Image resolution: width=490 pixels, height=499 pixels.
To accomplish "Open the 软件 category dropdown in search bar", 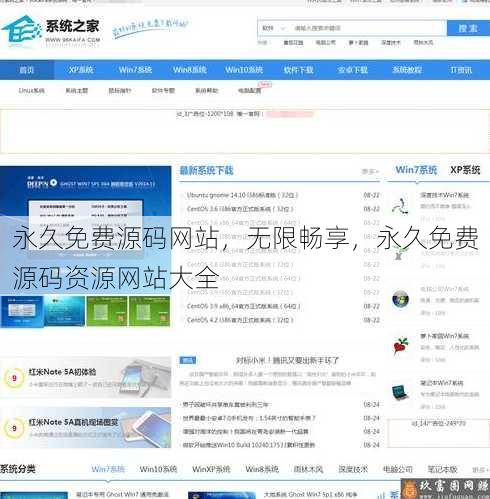I will pyautogui.click(x=274, y=28).
